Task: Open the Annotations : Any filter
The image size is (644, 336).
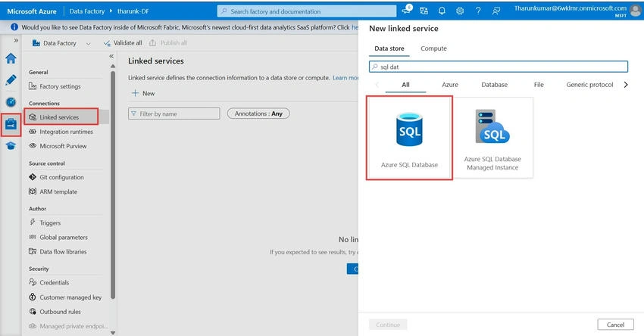Action: [258, 114]
